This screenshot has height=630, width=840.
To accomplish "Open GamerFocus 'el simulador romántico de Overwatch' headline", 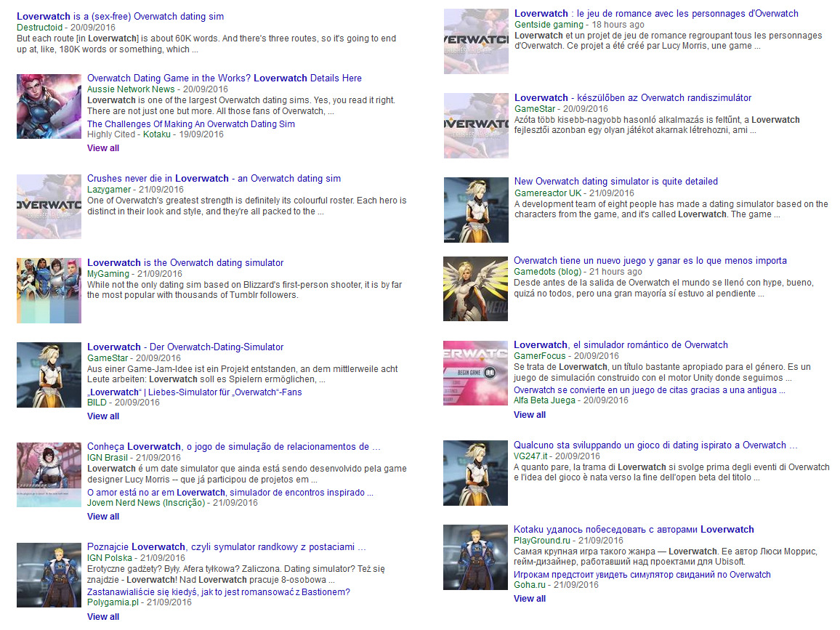I will pyautogui.click(x=621, y=344).
